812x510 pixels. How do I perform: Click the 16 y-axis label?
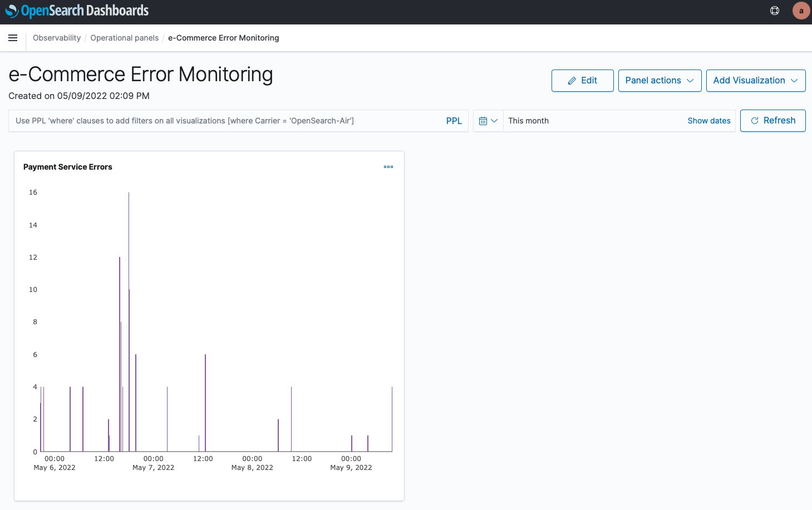[33, 192]
